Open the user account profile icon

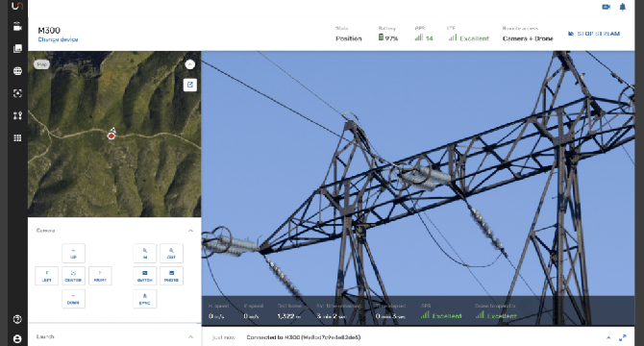click(17, 338)
